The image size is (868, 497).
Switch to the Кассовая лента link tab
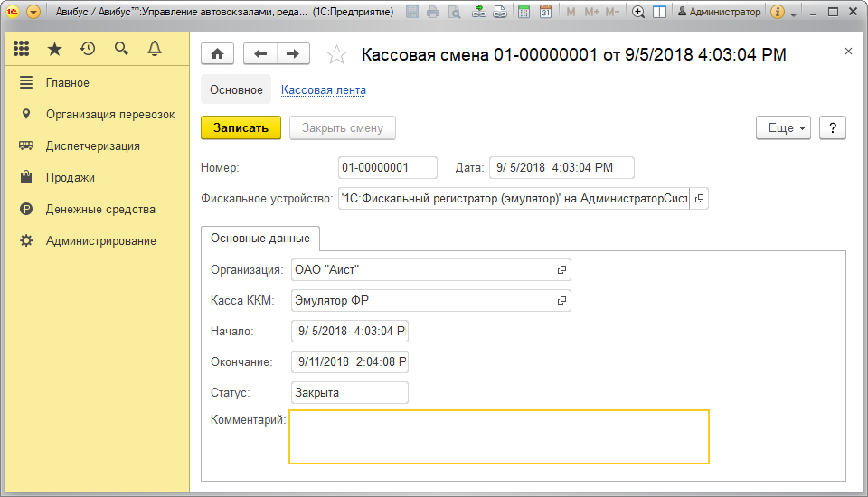323,90
